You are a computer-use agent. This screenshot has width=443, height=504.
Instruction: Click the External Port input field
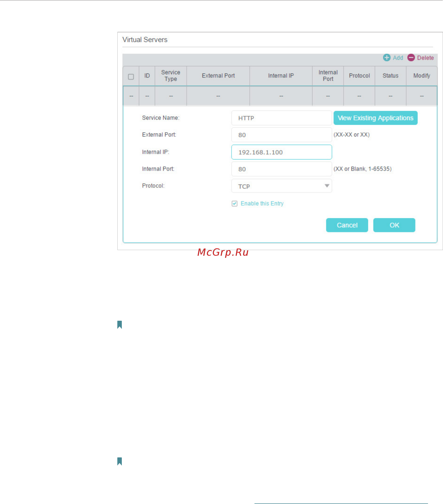[x=282, y=135]
